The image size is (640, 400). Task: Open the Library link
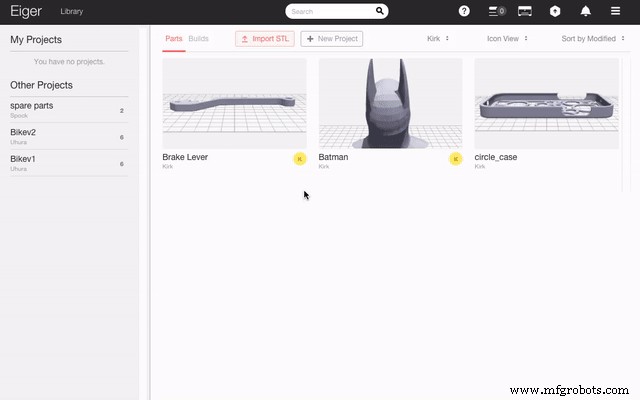[72, 11]
